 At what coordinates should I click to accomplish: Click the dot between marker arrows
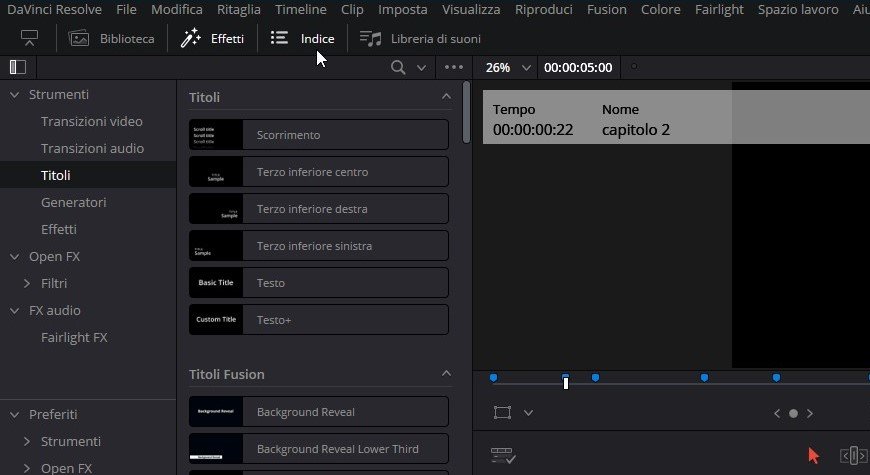793,413
